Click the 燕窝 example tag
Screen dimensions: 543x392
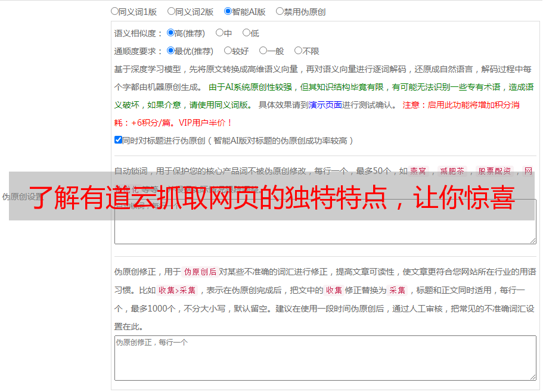coord(418,171)
